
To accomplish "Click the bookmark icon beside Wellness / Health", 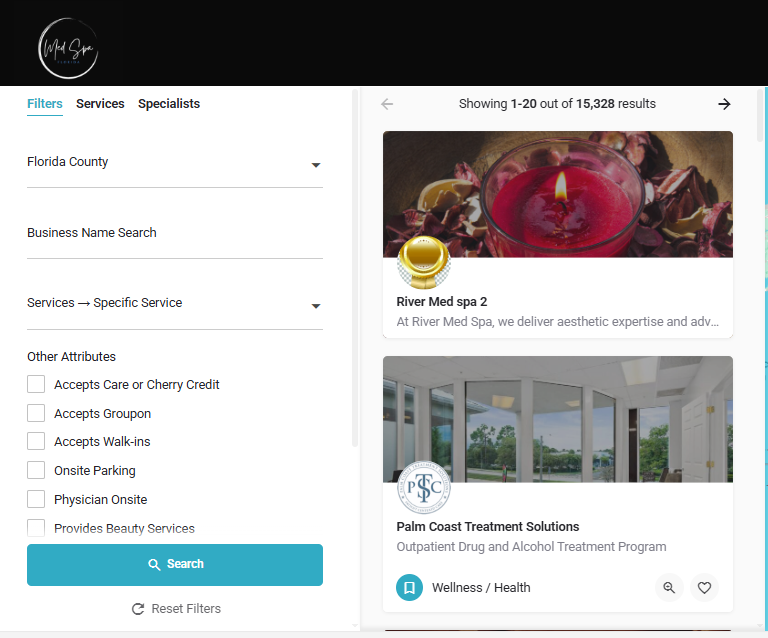I will tap(409, 587).
